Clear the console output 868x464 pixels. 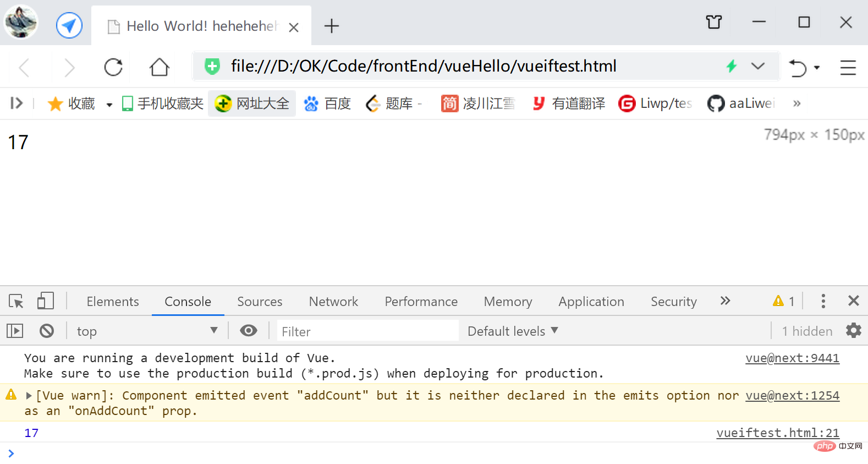point(47,331)
